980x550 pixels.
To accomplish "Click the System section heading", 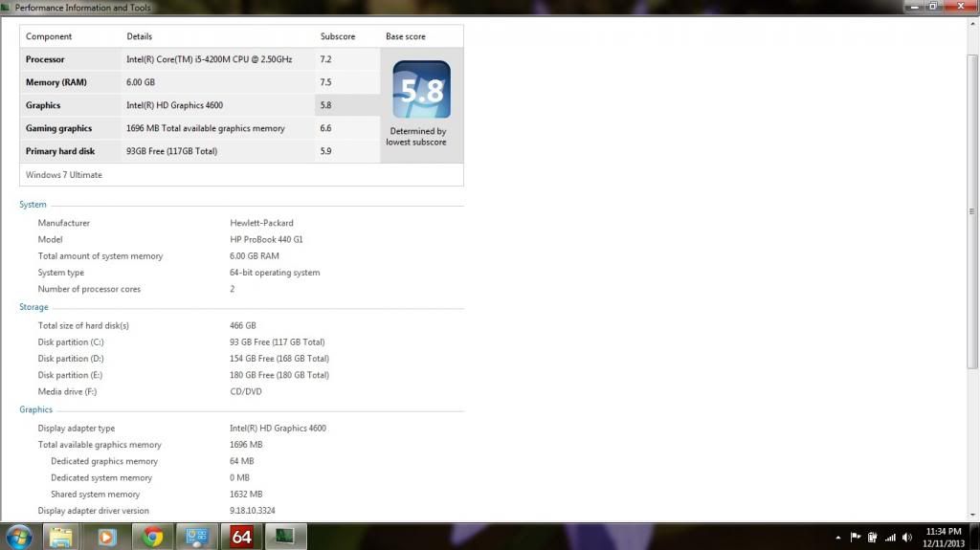I will click(33, 205).
